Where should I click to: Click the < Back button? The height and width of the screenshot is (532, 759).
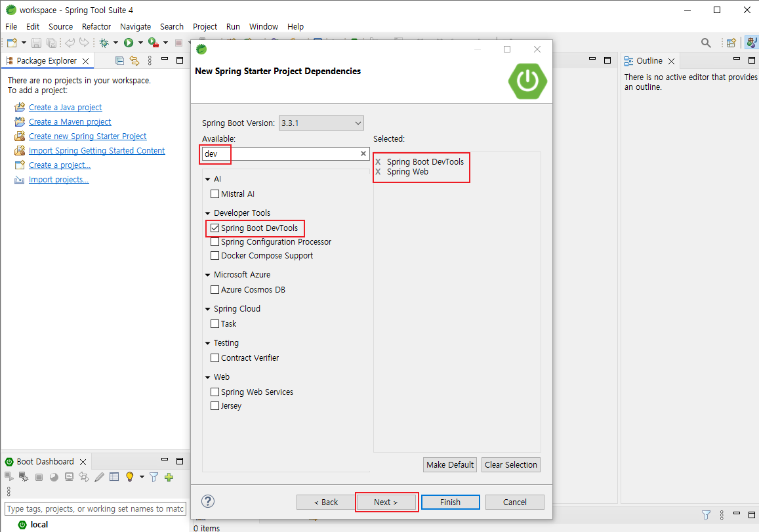326,502
